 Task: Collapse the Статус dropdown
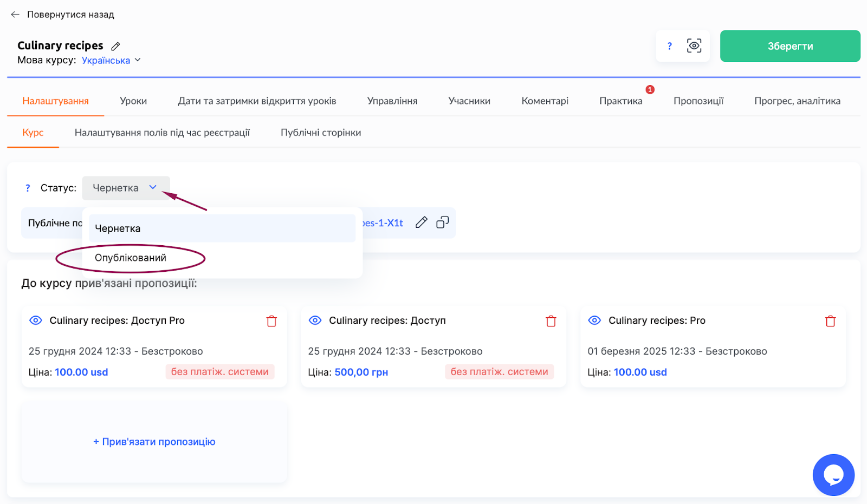point(126,188)
